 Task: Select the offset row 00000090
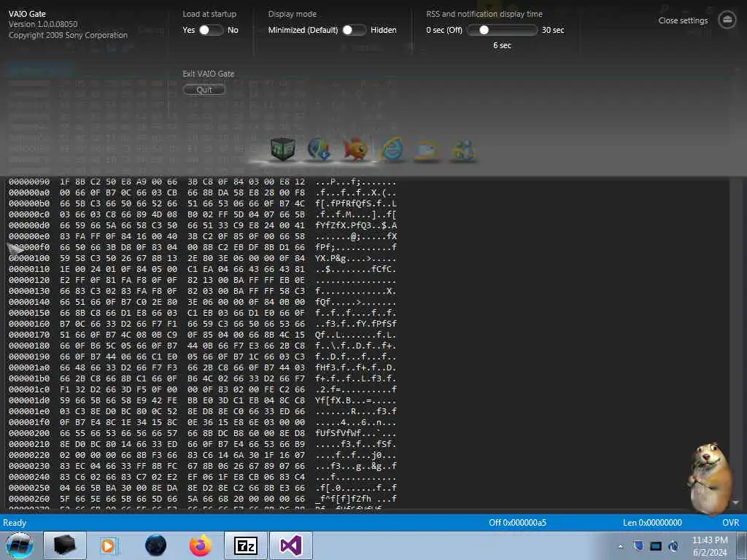(29, 182)
